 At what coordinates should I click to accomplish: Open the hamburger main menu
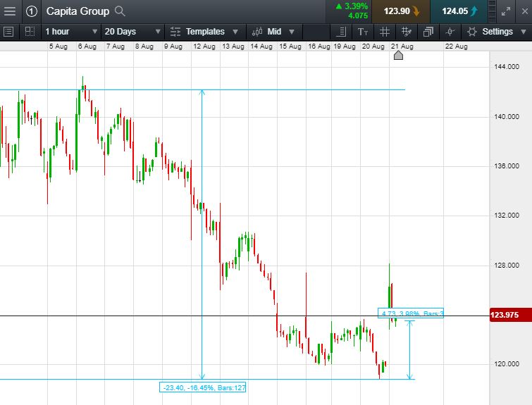click(x=10, y=11)
